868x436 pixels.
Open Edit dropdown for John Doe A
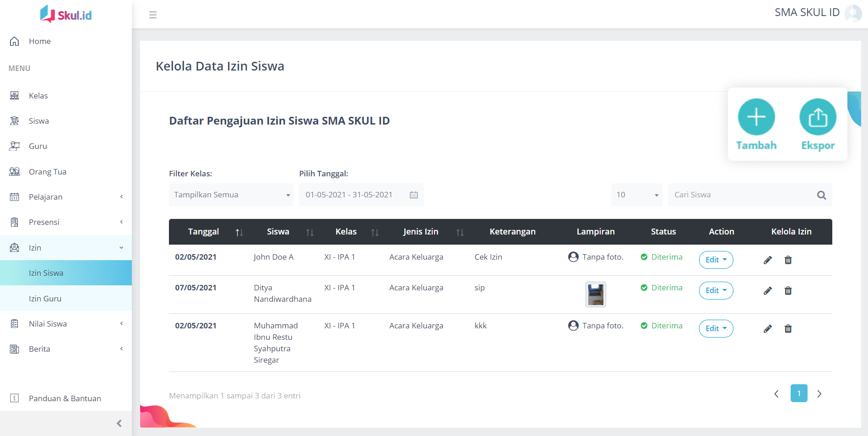[716, 260]
